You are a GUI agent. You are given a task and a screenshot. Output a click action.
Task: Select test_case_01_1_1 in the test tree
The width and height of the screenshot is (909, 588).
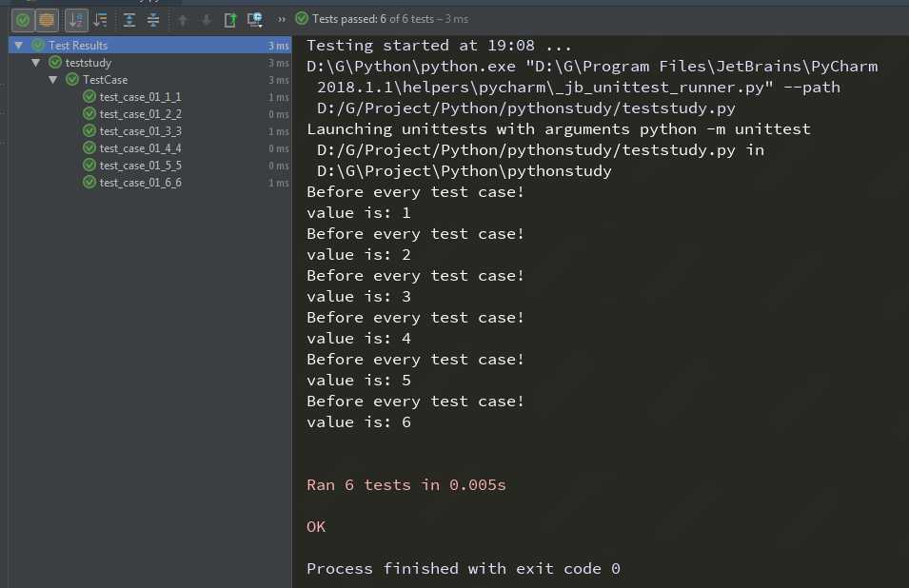coord(140,97)
